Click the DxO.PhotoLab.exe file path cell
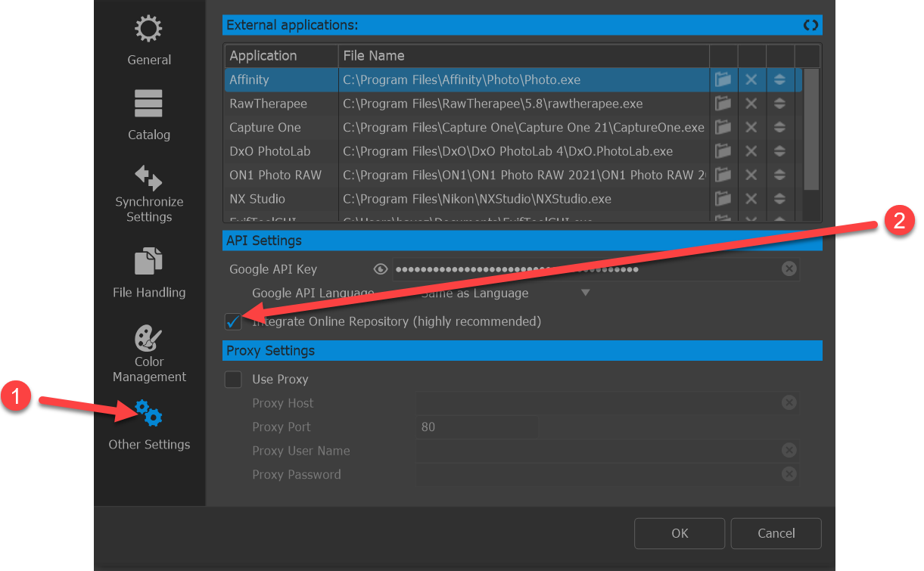 (524, 151)
